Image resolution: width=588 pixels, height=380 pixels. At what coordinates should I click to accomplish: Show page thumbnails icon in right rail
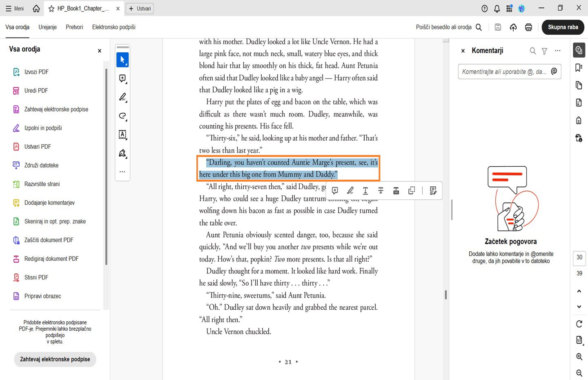pyautogui.click(x=579, y=85)
